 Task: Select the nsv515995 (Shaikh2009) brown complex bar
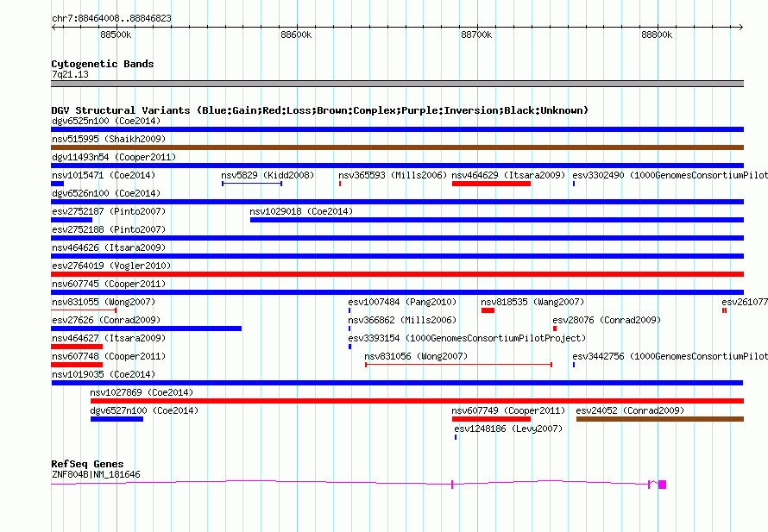397,147
